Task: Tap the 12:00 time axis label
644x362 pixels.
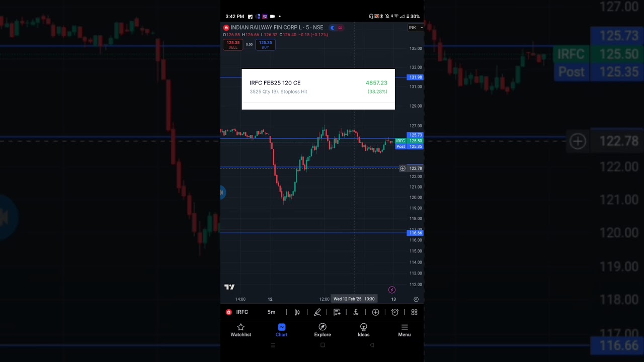Action: point(324,299)
